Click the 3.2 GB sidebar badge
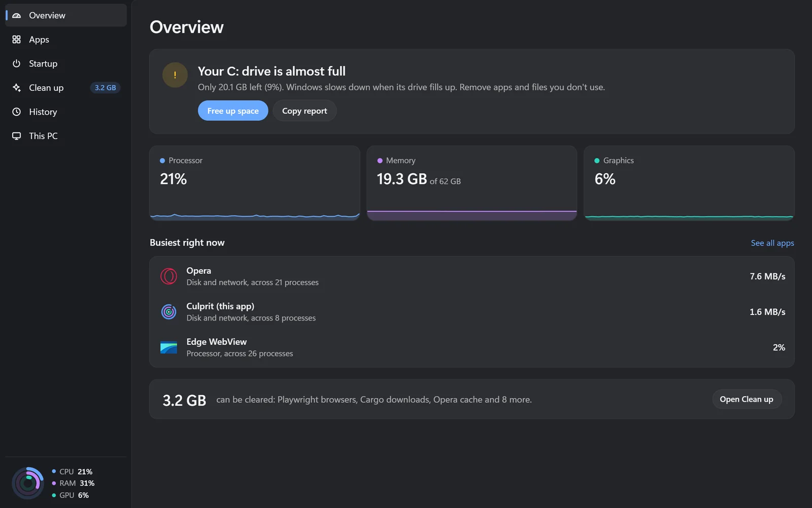The width and height of the screenshot is (812, 508). [105, 87]
